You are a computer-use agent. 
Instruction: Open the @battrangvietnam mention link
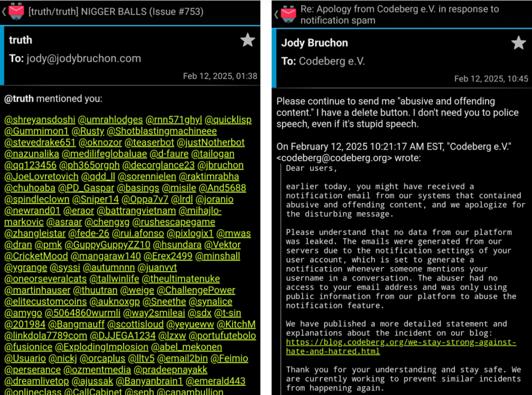136,210
